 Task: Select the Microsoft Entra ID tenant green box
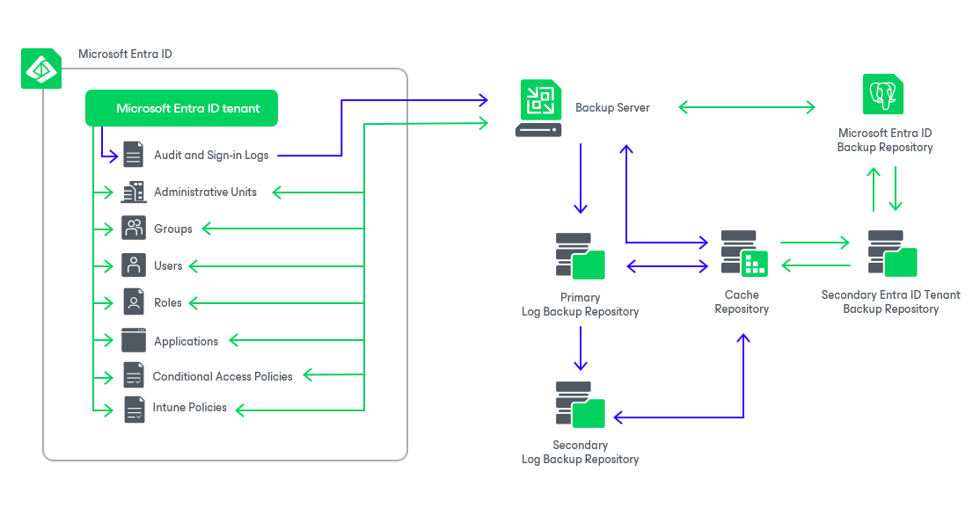(182, 108)
